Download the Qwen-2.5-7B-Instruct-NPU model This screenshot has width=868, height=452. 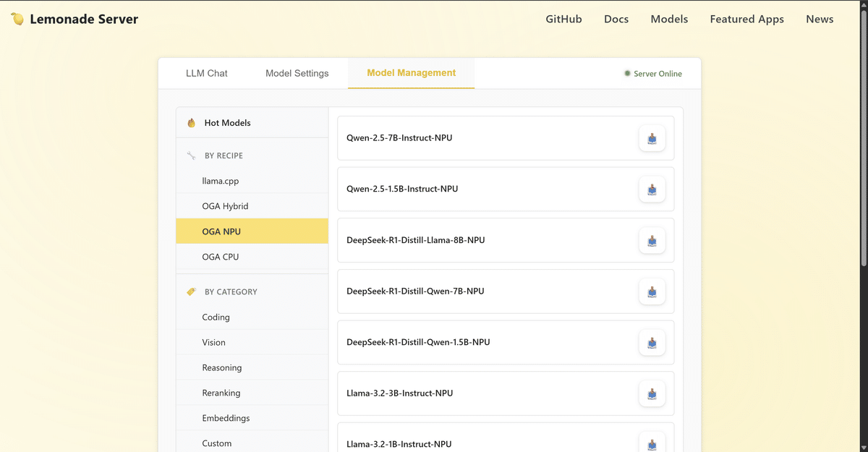652,138
